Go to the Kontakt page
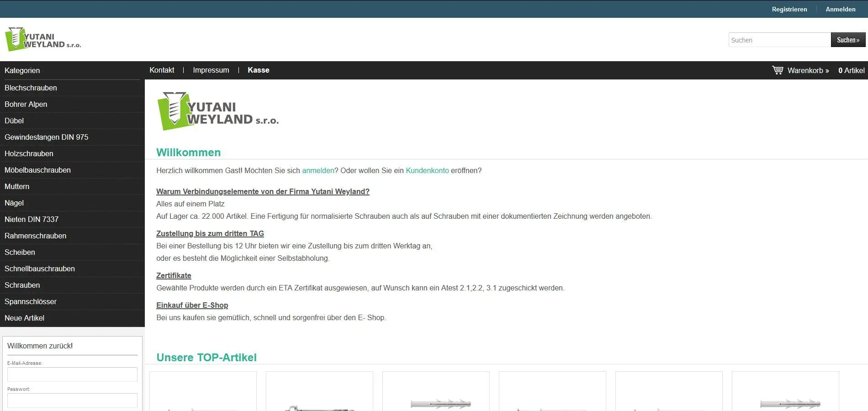 162,70
